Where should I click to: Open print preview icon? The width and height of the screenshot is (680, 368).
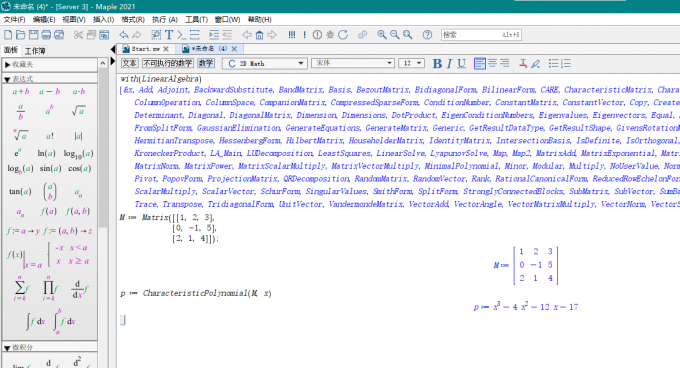[x=59, y=35]
